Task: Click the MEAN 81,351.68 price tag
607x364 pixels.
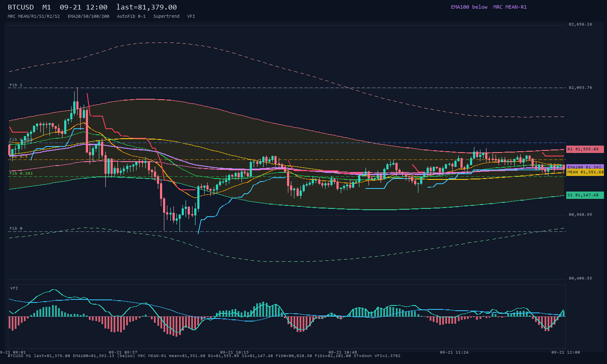Action: pos(585,172)
